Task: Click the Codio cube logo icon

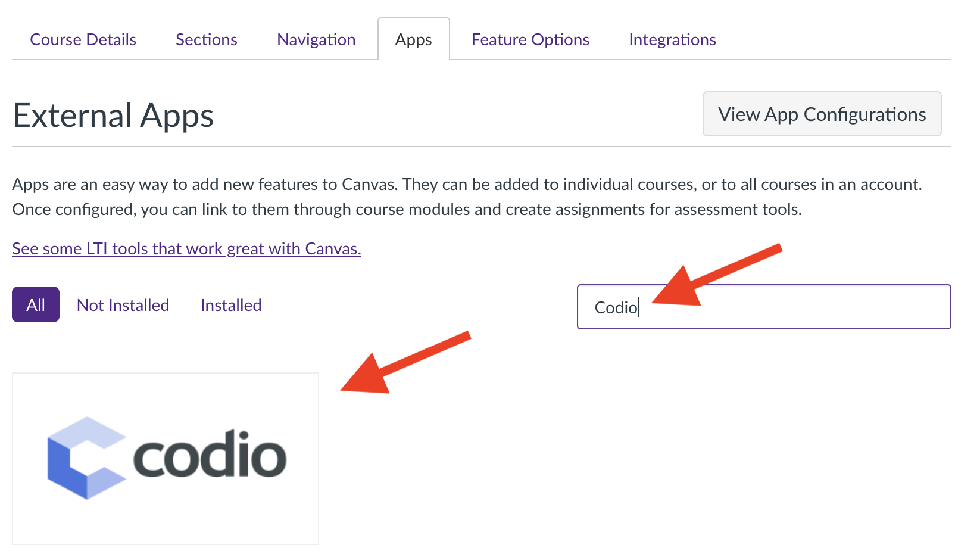Action: tap(87, 457)
